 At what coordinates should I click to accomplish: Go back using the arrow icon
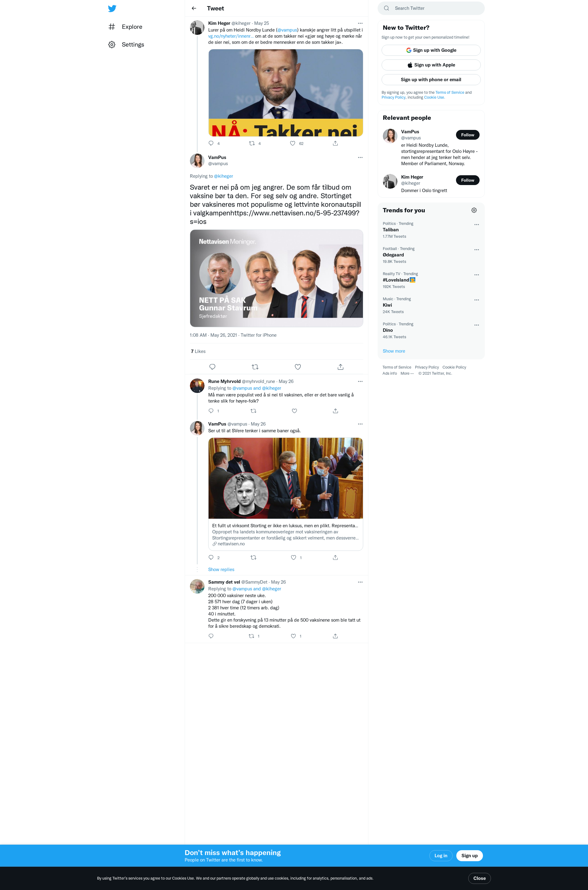point(194,8)
